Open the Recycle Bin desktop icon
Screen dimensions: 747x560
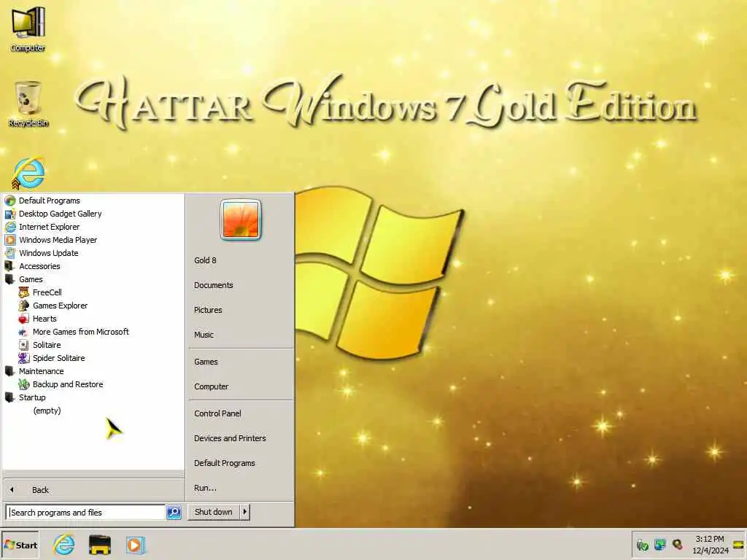pos(28,104)
